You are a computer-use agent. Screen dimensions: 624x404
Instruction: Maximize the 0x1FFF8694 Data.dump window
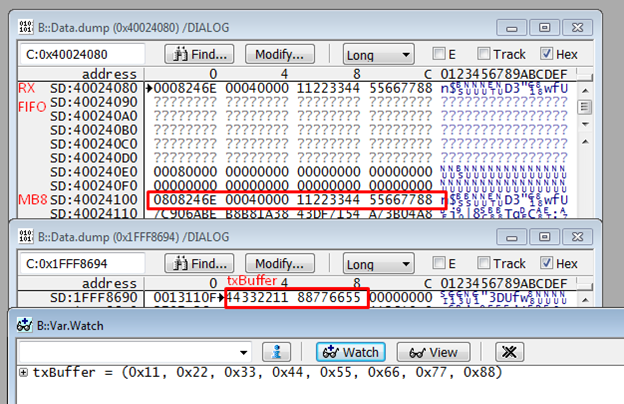click(x=544, y=237)
